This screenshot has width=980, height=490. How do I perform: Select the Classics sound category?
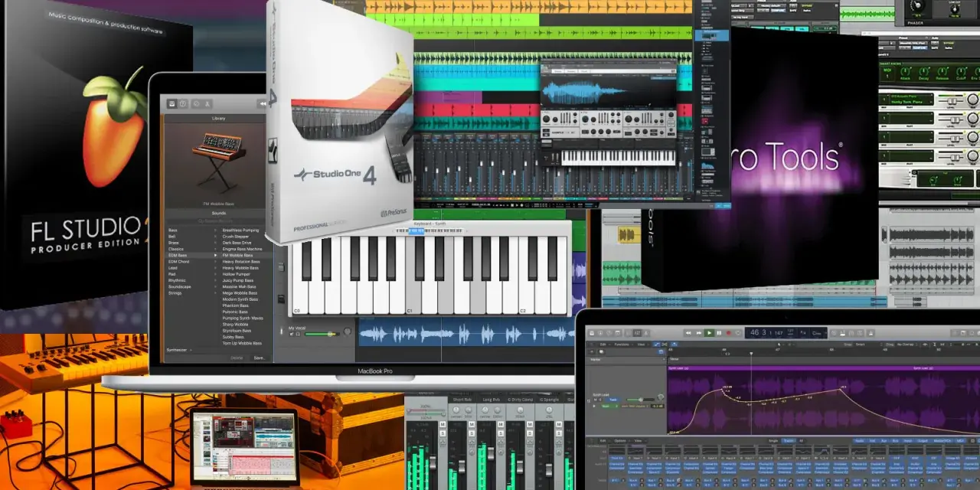click(x=176, y=249)
